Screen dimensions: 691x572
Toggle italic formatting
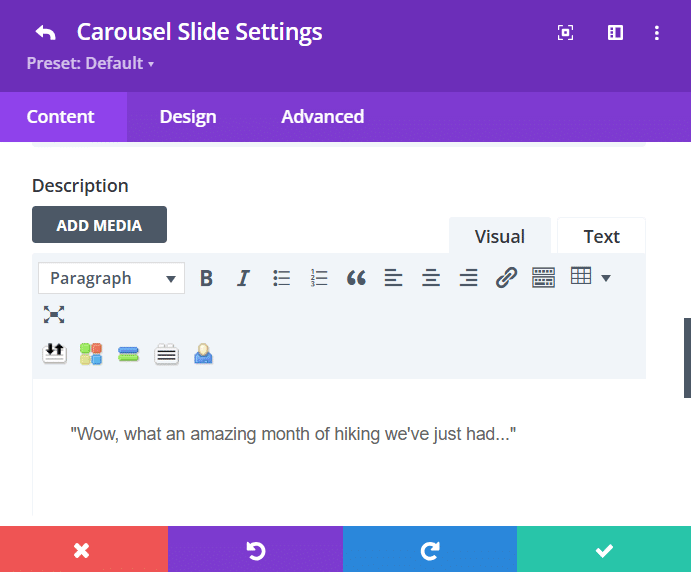pos(243,278)
